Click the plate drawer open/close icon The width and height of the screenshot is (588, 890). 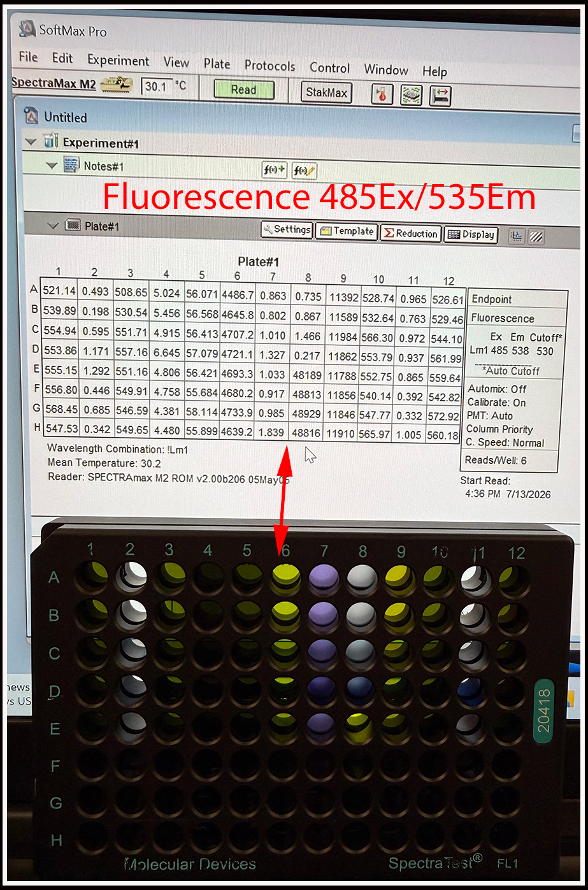(x=441, y=96)
